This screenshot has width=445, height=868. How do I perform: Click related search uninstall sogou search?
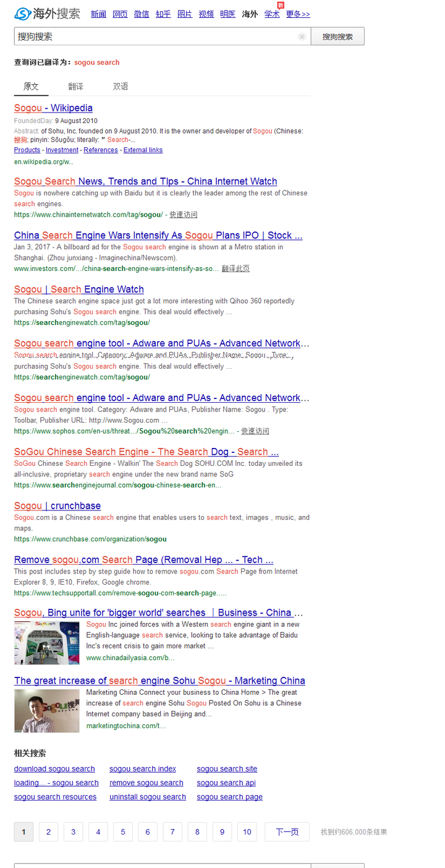click(x=148, y=797)
